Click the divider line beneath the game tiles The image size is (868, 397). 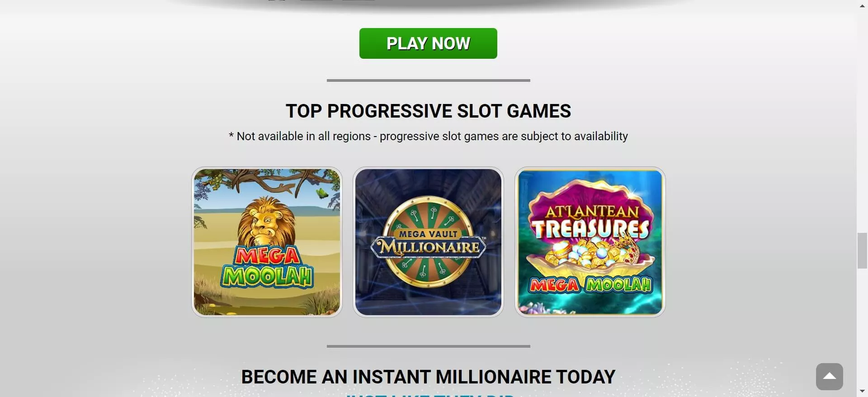428,346
